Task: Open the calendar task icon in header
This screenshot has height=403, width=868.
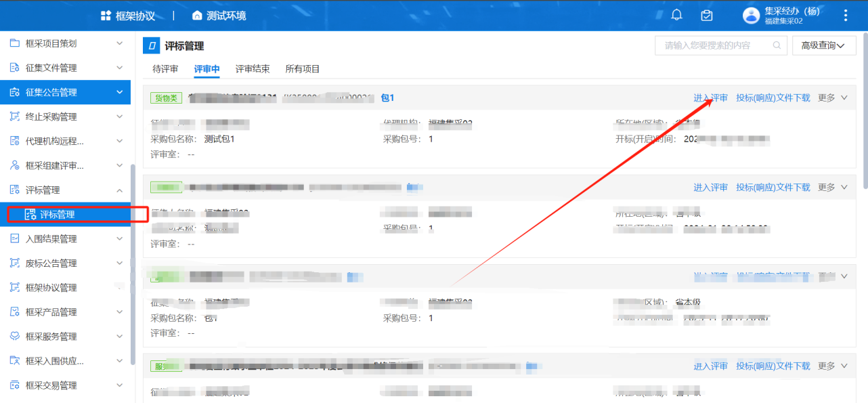Action: click(x=707, y=15)
